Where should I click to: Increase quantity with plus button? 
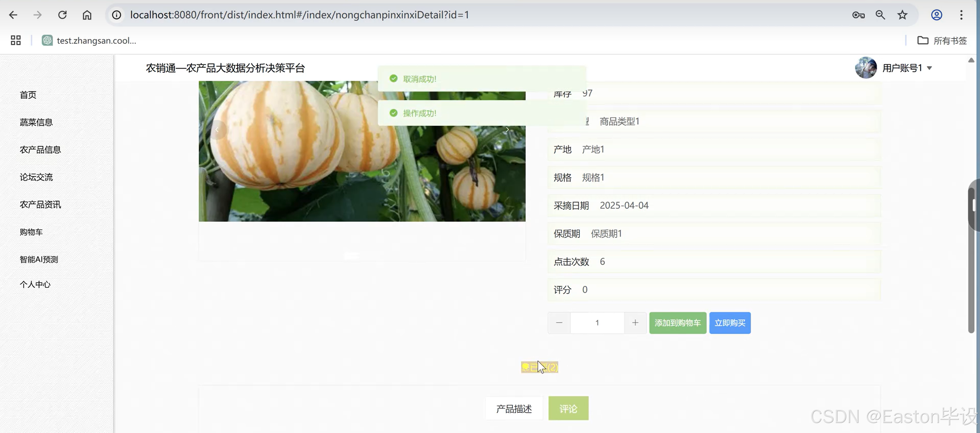(635, 323)
